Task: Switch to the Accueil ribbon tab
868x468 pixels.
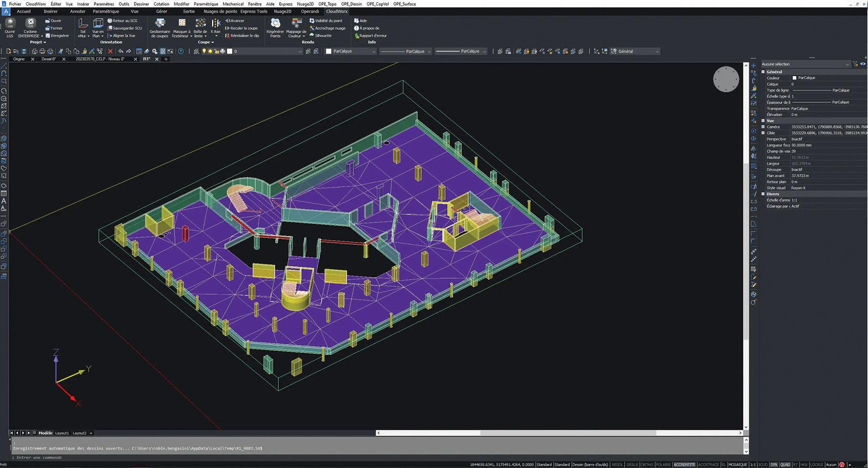Action: click(24, 11)
